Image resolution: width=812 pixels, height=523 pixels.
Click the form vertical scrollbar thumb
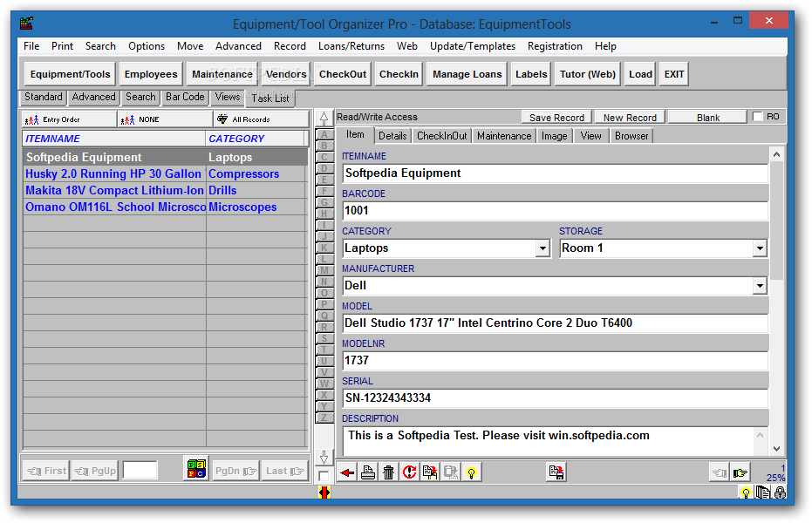pos(776,221)
